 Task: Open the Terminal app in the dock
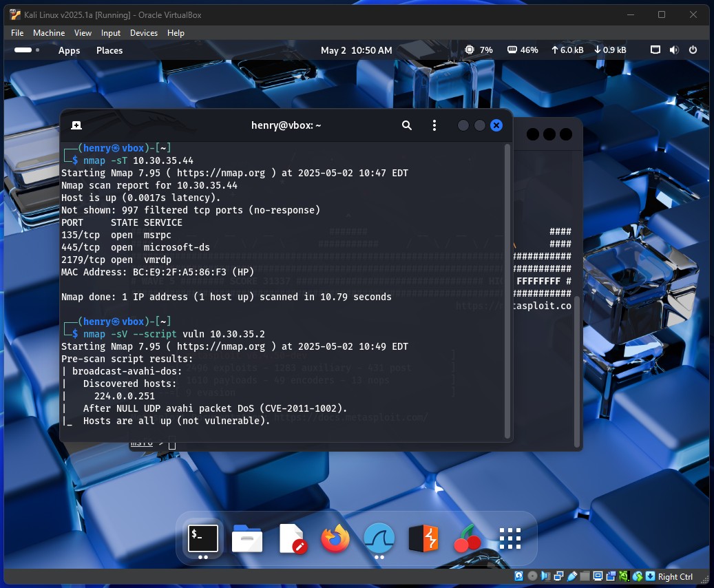[x=203, y=538]
